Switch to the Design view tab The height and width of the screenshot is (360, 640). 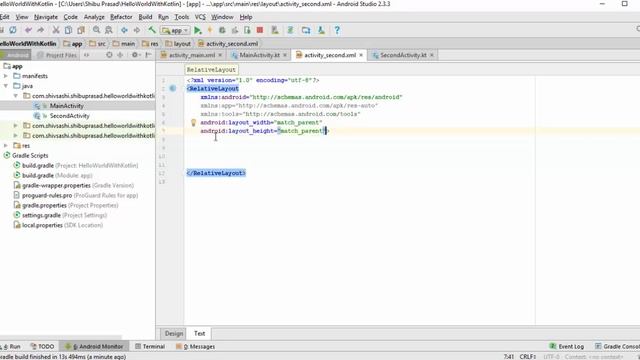click(174, 333)
